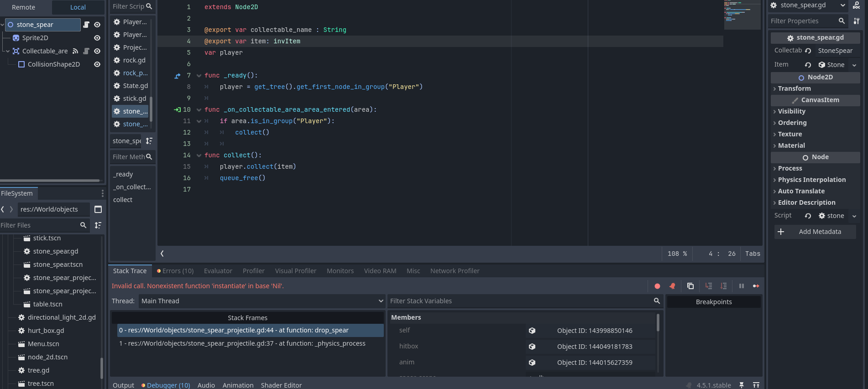Click the Filter Stack Variables field

point(520,301)
